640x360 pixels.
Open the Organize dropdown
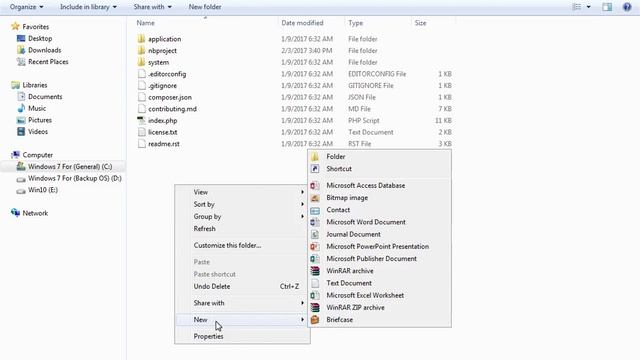point(27,7)
